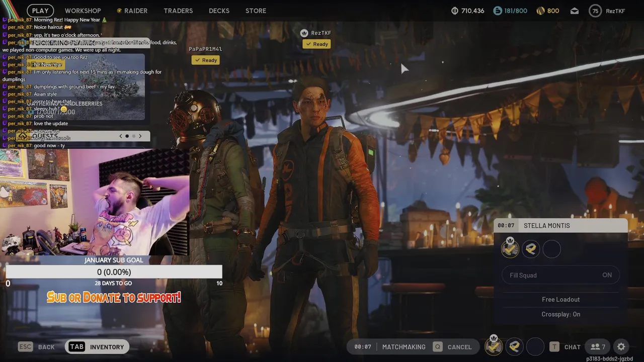This screenshot has height=362, width=644.
Task: Click the coins currency icon
Action: 455,11
